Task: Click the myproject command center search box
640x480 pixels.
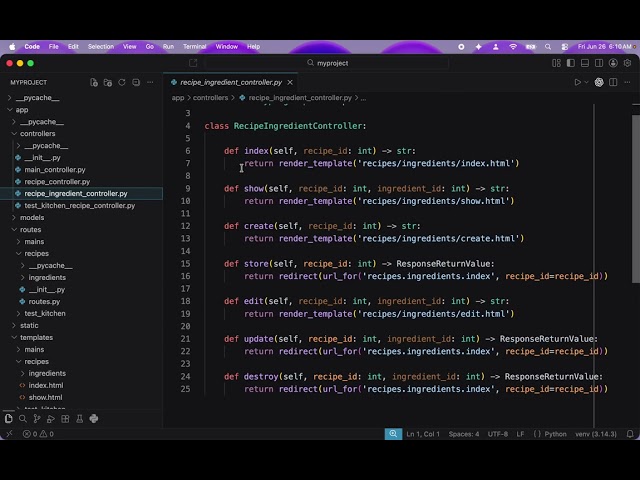Action: point(327,63)
